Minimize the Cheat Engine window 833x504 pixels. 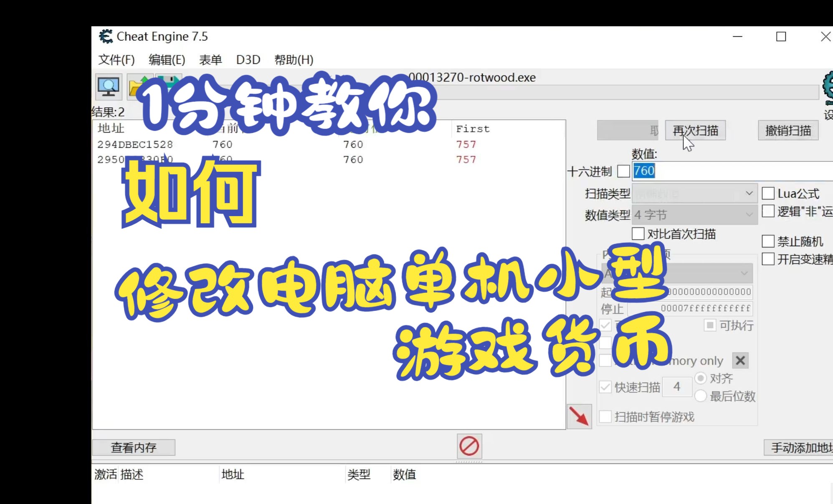point(737,37)
